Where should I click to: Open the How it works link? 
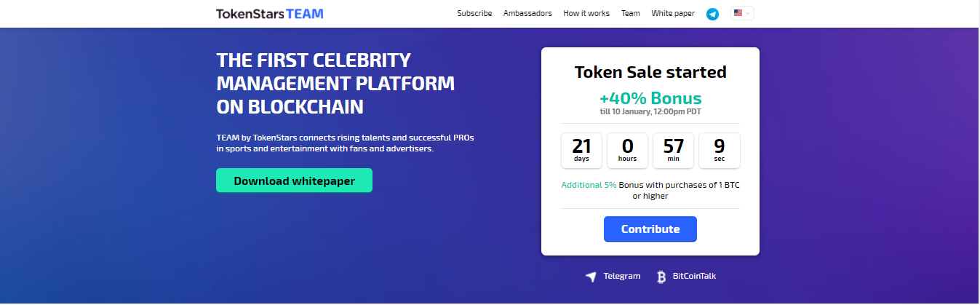tap(586, 13)
